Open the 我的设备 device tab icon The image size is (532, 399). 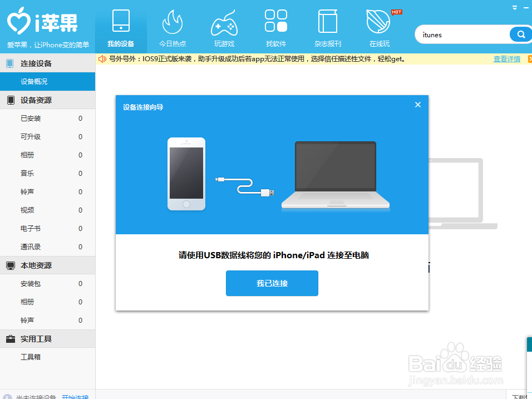tap(121, 21)
